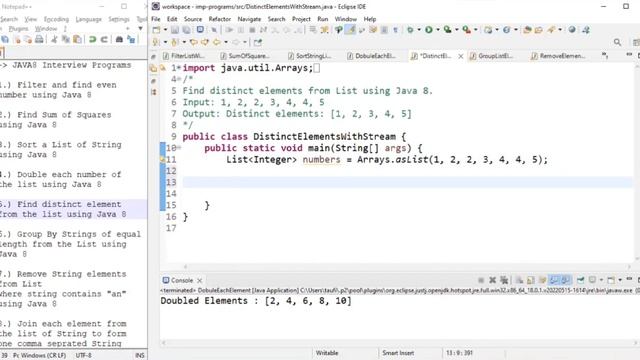The width and height of the screenshot is (640, 360).
Task: Click the Last Edit Location icon
Action: tap(193, 42)
